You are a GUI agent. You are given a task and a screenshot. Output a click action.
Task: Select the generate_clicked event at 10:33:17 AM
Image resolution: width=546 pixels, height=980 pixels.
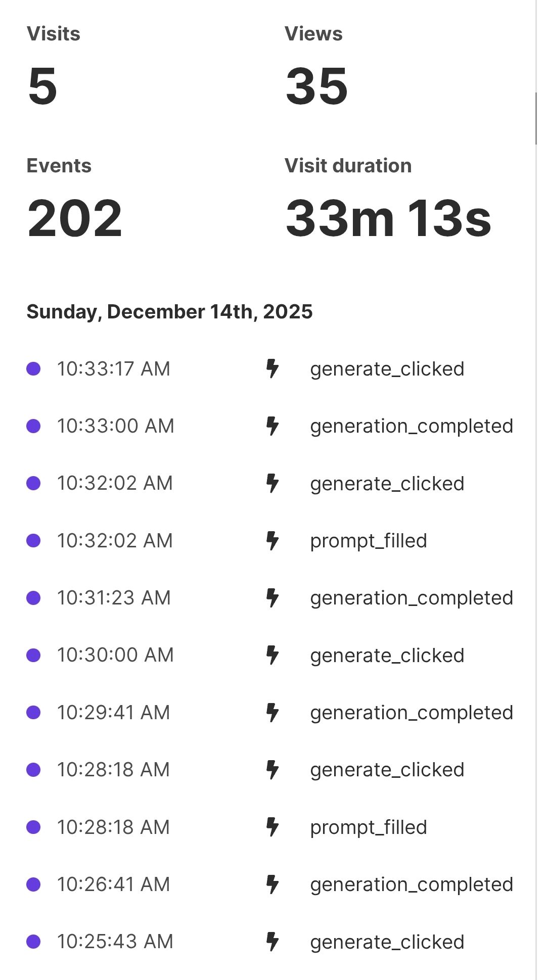point(387,369)
